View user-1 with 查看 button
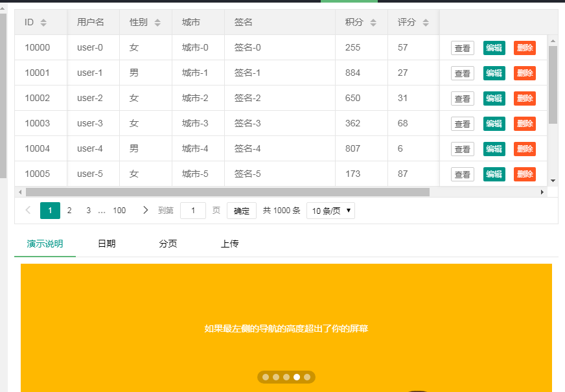This screenshot has height=392, width=565. pos(463,73)
